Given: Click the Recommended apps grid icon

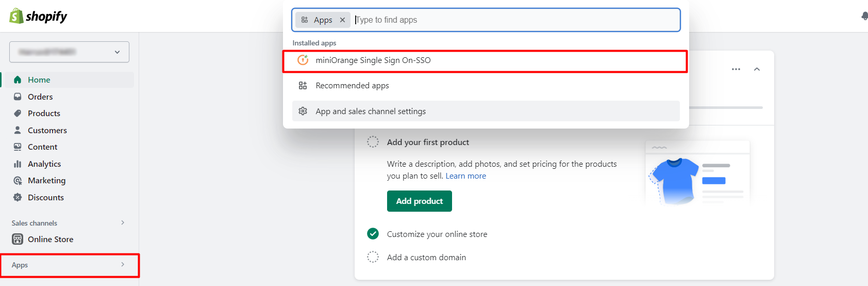Looking at the screenshot, I should 303,86.
